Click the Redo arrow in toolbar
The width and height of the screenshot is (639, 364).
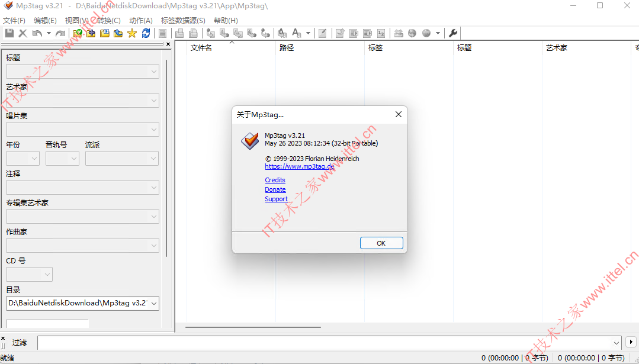(60, 33)
